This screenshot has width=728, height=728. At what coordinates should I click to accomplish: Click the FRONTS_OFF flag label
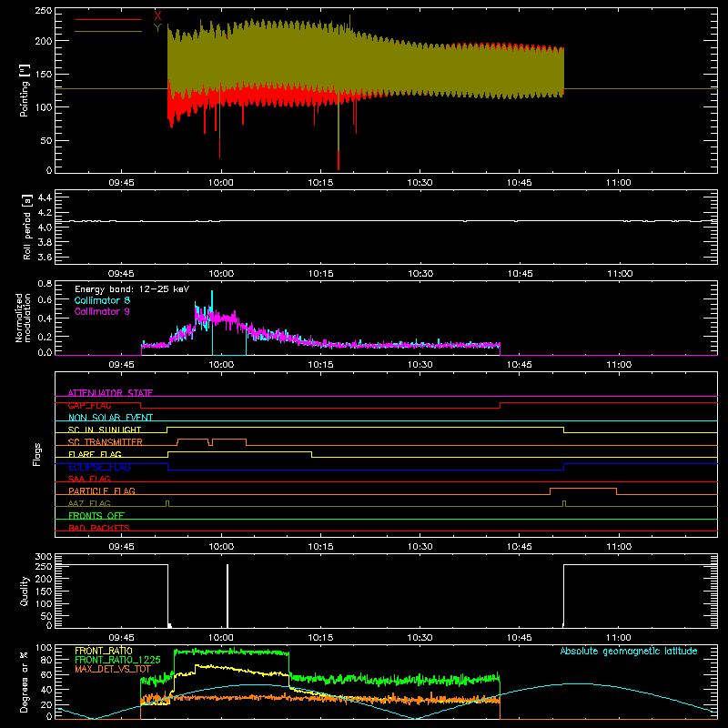click(x=96, y=515)
